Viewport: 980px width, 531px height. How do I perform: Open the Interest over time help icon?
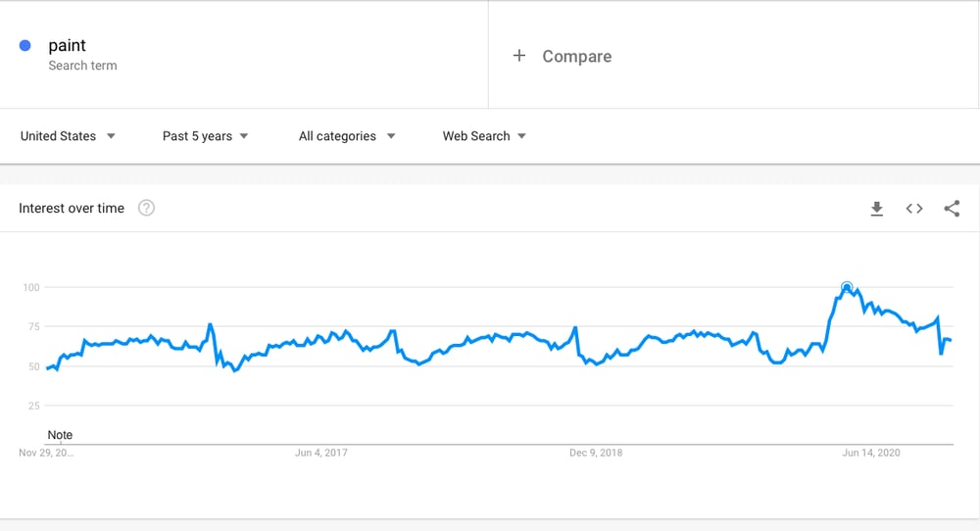[146, 208]
